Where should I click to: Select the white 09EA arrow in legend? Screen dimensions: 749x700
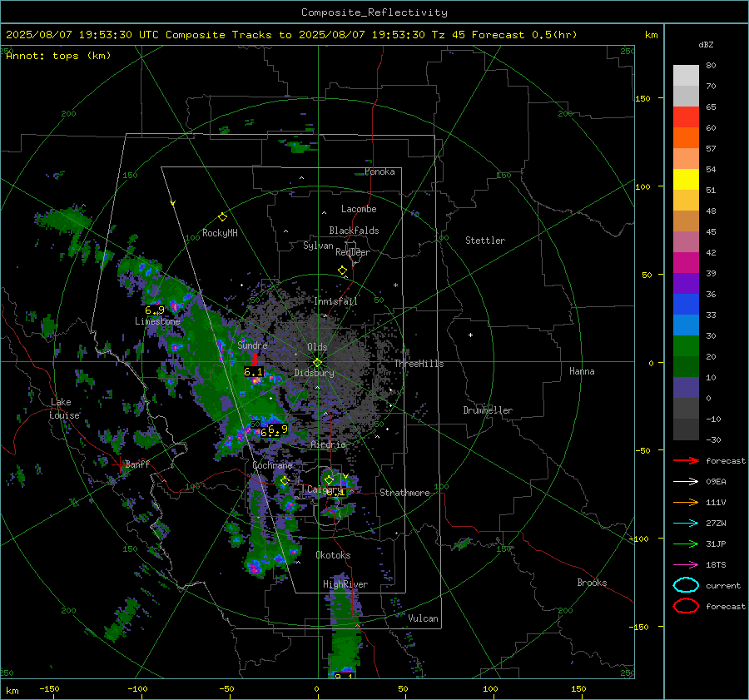coord(686,482)
